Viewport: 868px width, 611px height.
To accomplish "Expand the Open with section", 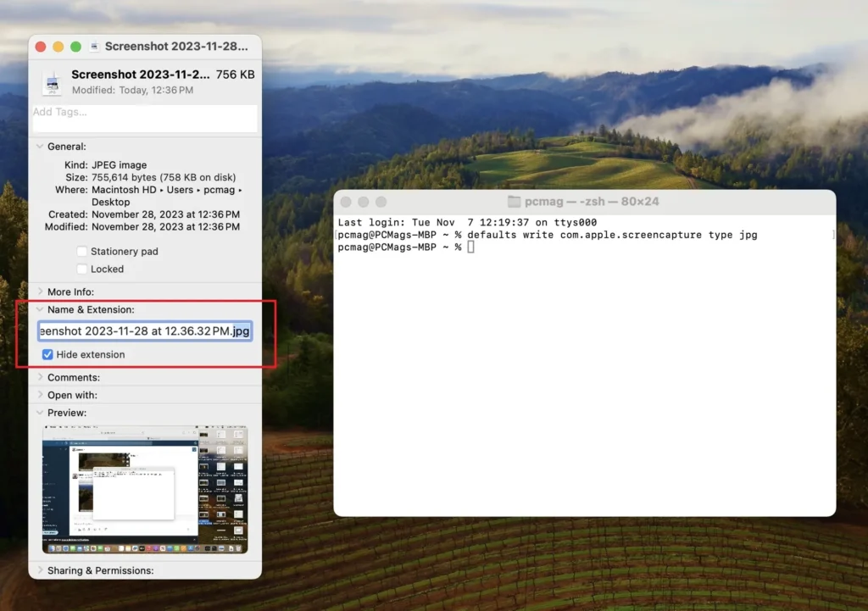I will pos(39,395).
